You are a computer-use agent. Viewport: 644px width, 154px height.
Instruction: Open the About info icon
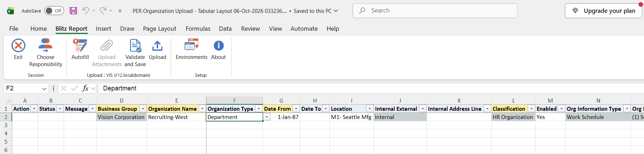pos(219,46)
